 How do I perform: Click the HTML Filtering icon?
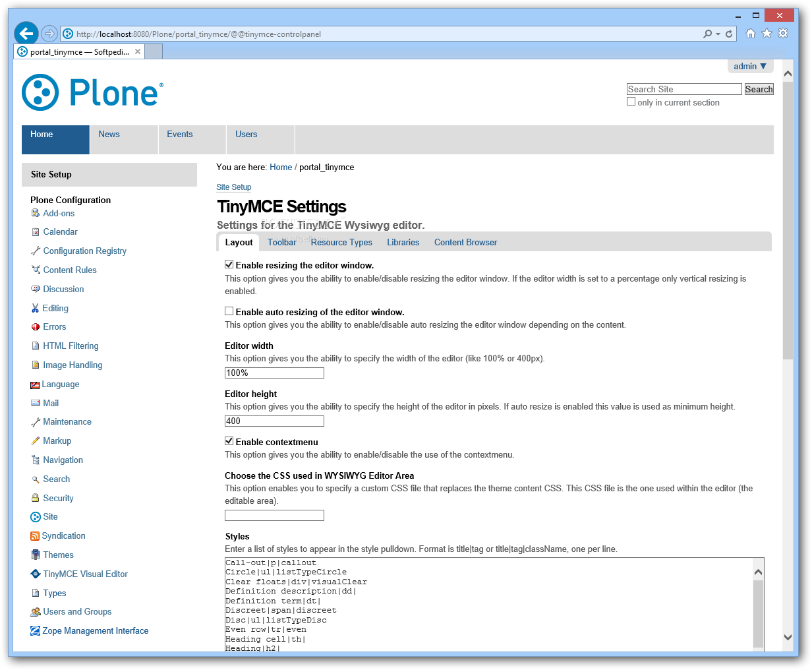coord(36,346)
